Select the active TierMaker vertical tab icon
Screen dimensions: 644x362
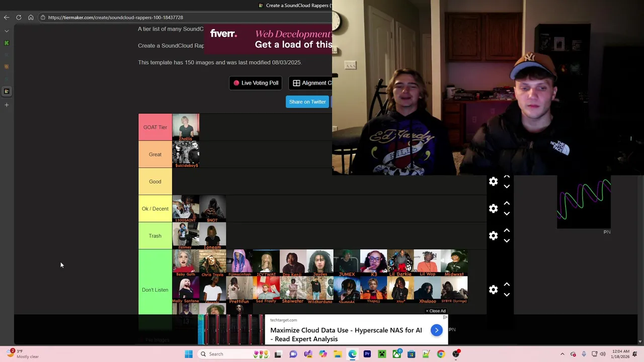tap(7, 92)
